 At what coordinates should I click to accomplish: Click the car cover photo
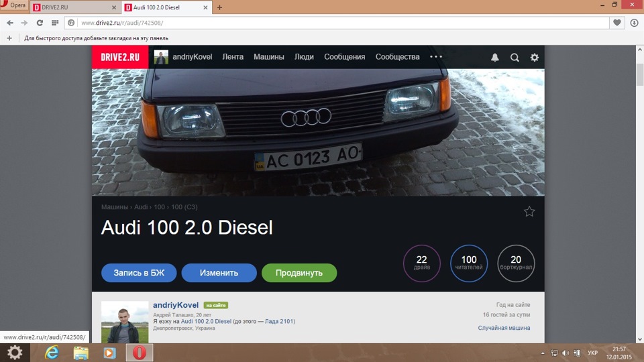(318, 132)
